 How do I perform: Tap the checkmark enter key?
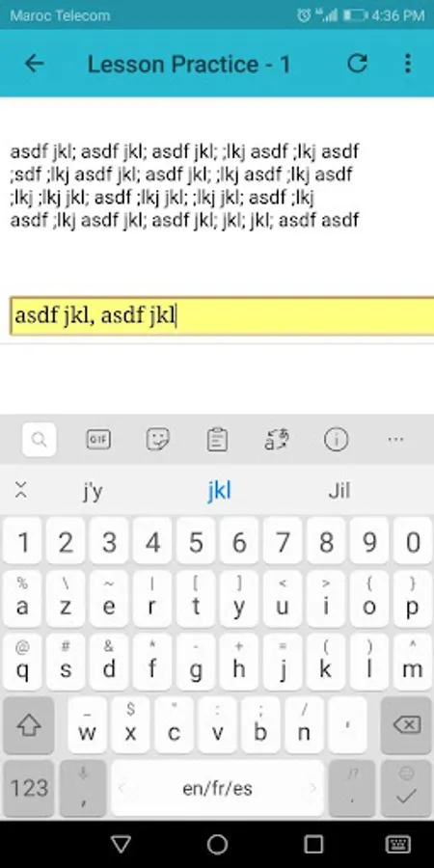point(407,788)
